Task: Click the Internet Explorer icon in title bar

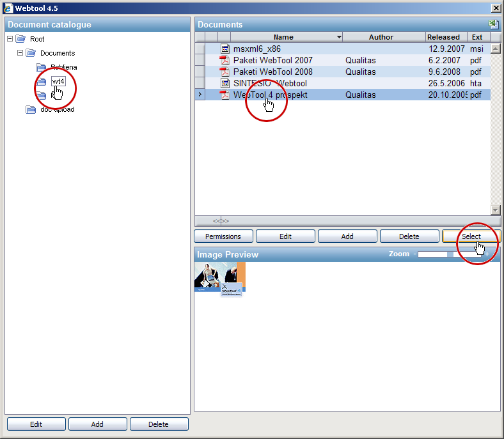Action: (x=7, y=8)
